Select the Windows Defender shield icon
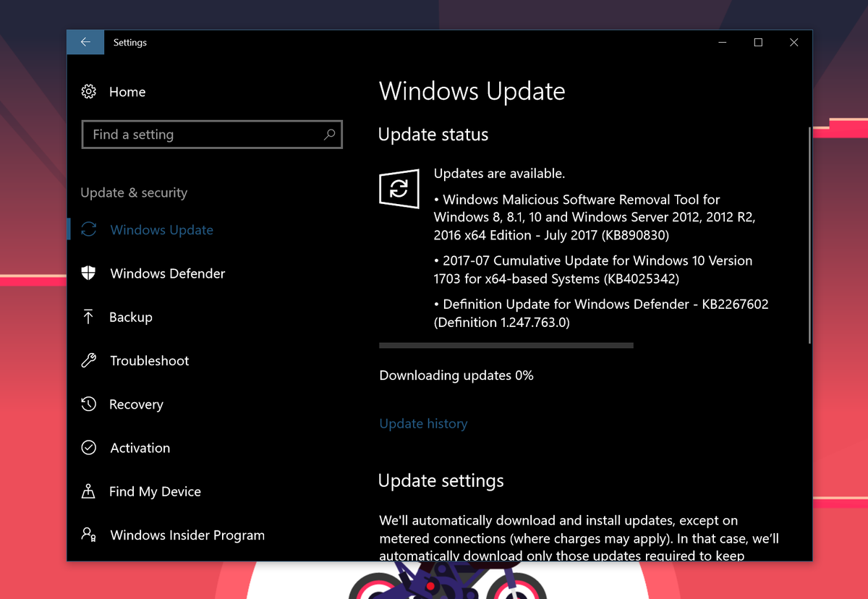This screenshot has width=868, height=599. pos(88,273)
